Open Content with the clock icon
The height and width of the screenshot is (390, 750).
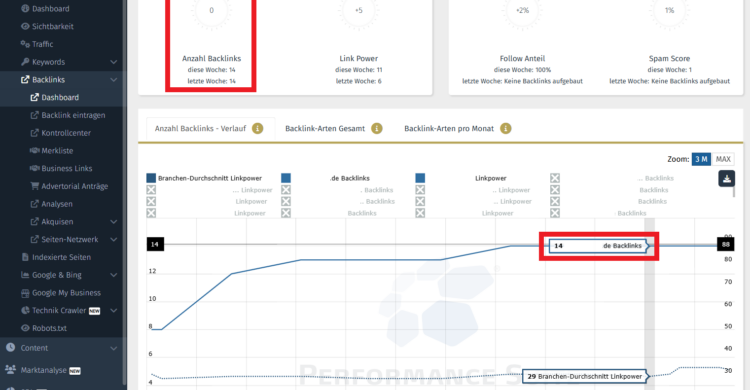(27, 348)
